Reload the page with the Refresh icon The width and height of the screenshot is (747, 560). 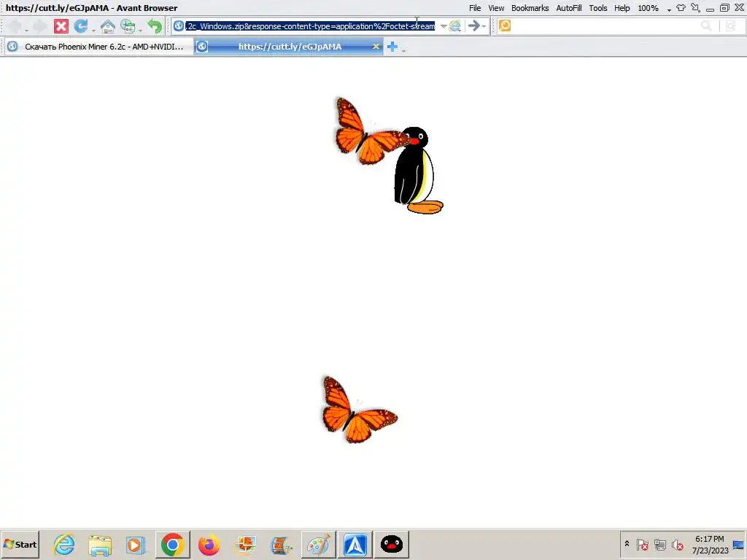[x=80, y=26]
